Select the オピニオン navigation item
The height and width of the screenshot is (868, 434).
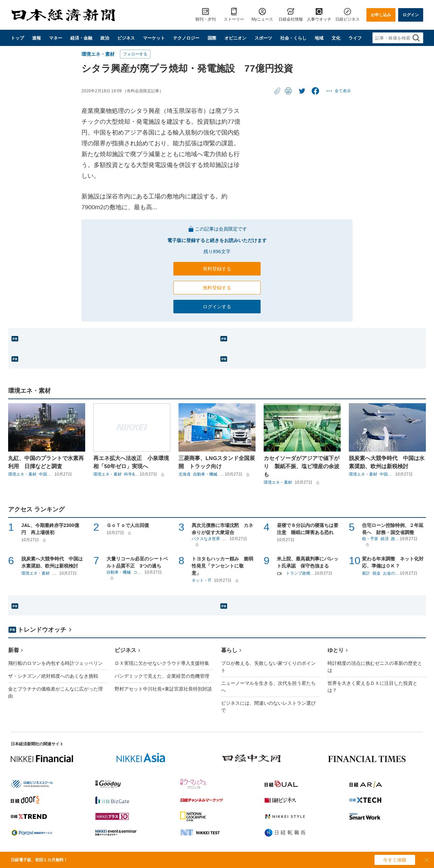tap(235, 38)
